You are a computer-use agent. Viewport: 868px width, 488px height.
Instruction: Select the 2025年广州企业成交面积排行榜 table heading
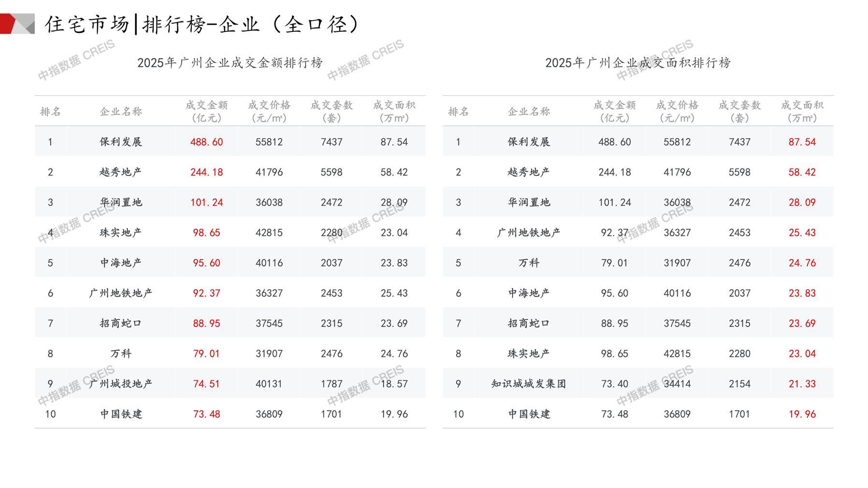[x=638, y=63]
